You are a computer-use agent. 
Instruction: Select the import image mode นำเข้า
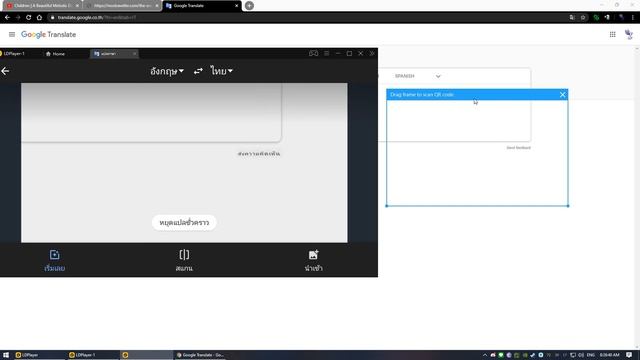[313, 260]
